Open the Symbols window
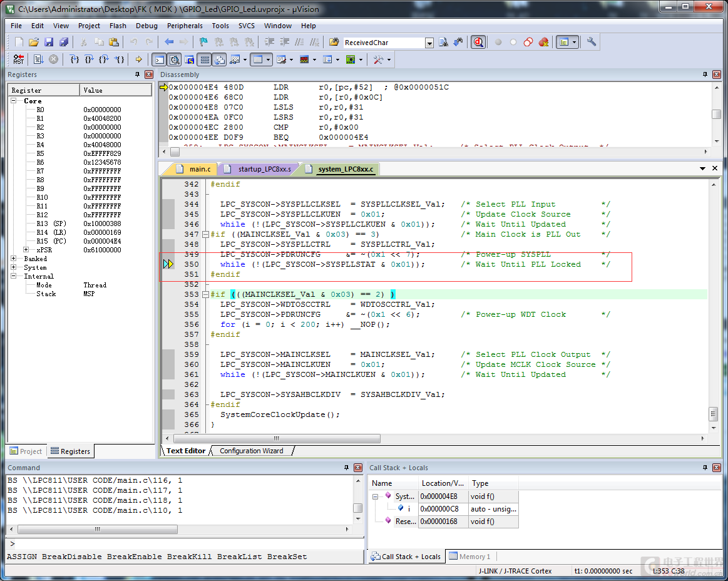Image resolution: width=728 pixels, height=581 pixels. (x=189, y=59)
